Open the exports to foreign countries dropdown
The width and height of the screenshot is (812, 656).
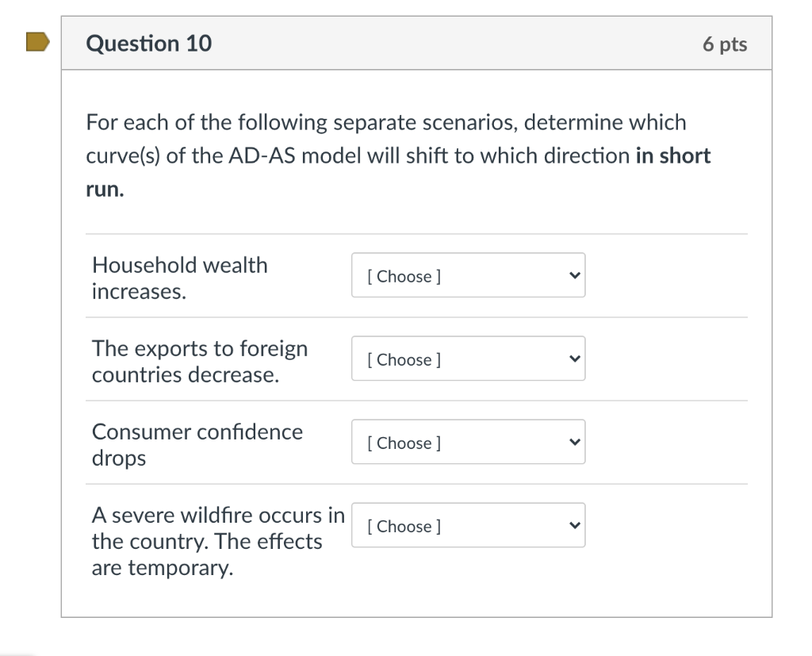tap(468, 359)
